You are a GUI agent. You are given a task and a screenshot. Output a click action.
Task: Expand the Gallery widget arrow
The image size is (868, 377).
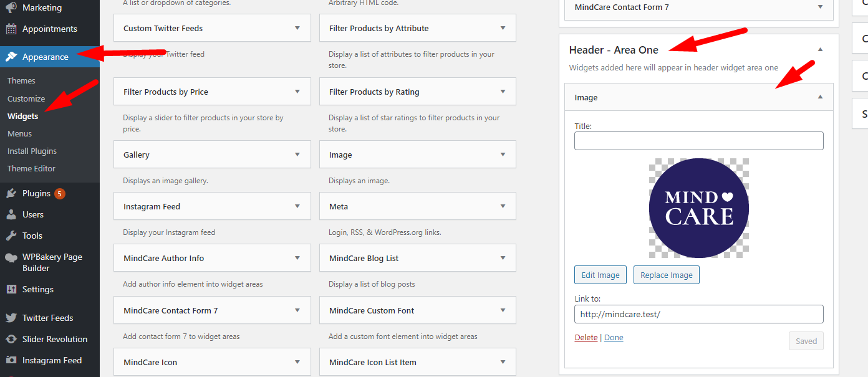click(297, 155)
